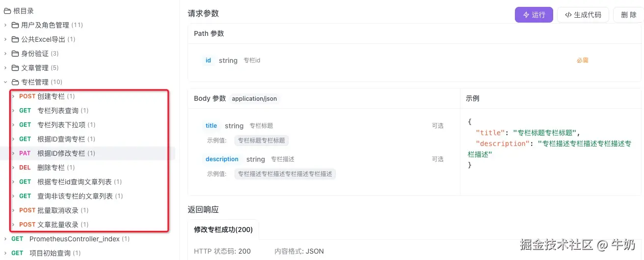The height and width of the screenshot is (260, 644).
Task: Click folder icon beside 文章管理
Action: (x=16, y=68)
